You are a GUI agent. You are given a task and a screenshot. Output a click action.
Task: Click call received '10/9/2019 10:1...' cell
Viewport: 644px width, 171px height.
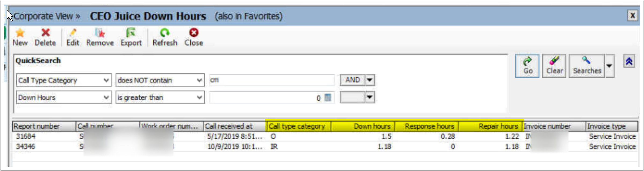point(235,147)
